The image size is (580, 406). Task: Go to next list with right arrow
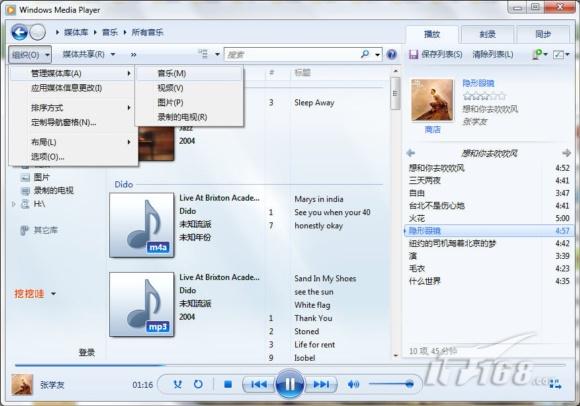[566, 153]
